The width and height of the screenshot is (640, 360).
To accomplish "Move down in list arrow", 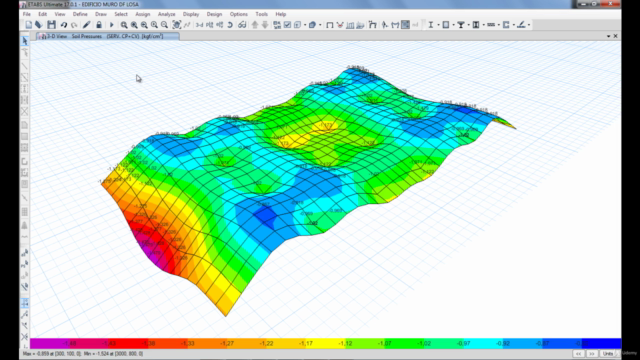I will click(x=265, y=25).
